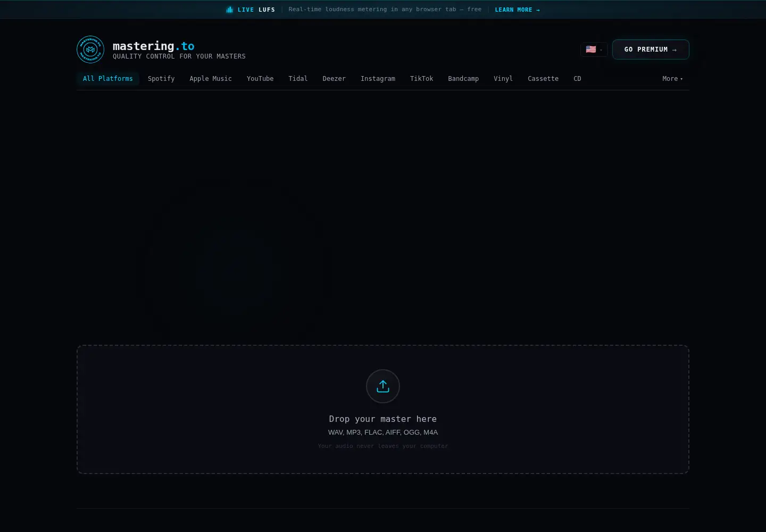The image size is (766, 532).
Task: Select the Tidal tab
Action: 298,79
